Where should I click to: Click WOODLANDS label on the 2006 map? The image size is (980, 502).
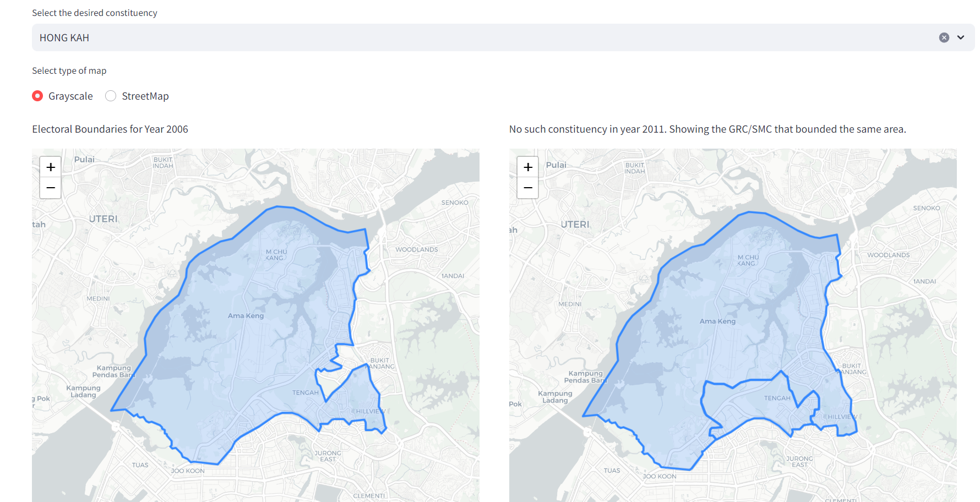416,249
